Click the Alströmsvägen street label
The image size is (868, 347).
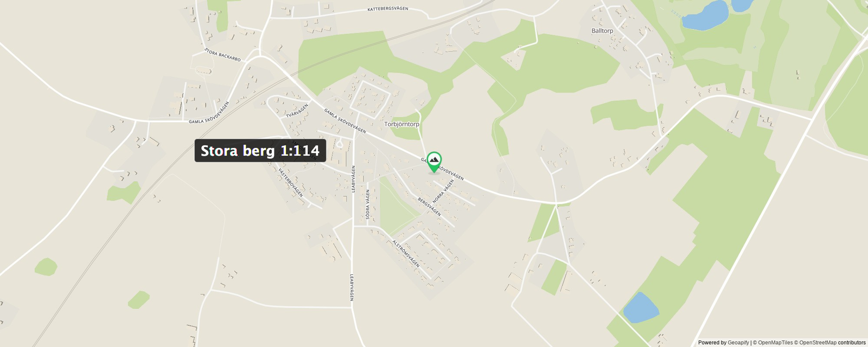pos(406,254)
